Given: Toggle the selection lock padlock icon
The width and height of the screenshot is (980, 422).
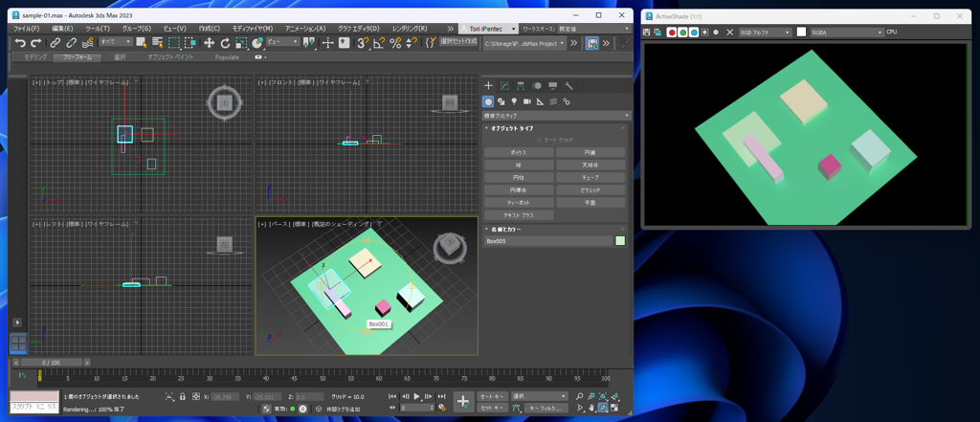Looking at the screenshot, I should click(183, 397).
